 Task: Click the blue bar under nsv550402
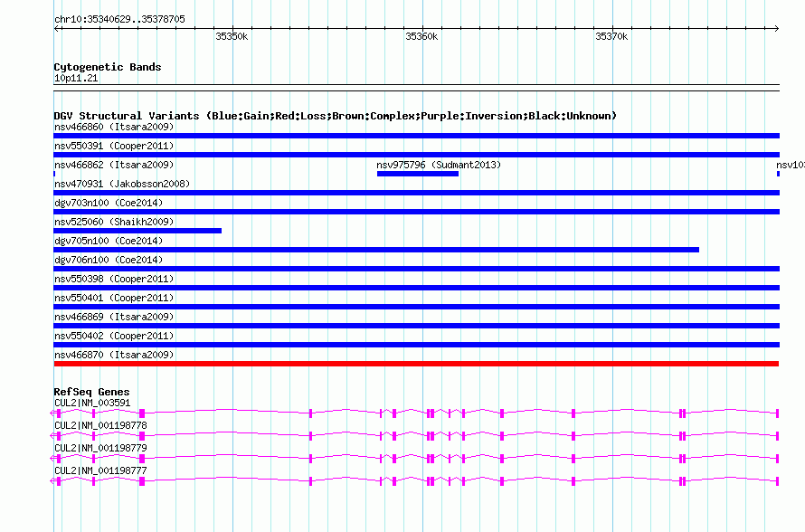click(x=416, y=345)
